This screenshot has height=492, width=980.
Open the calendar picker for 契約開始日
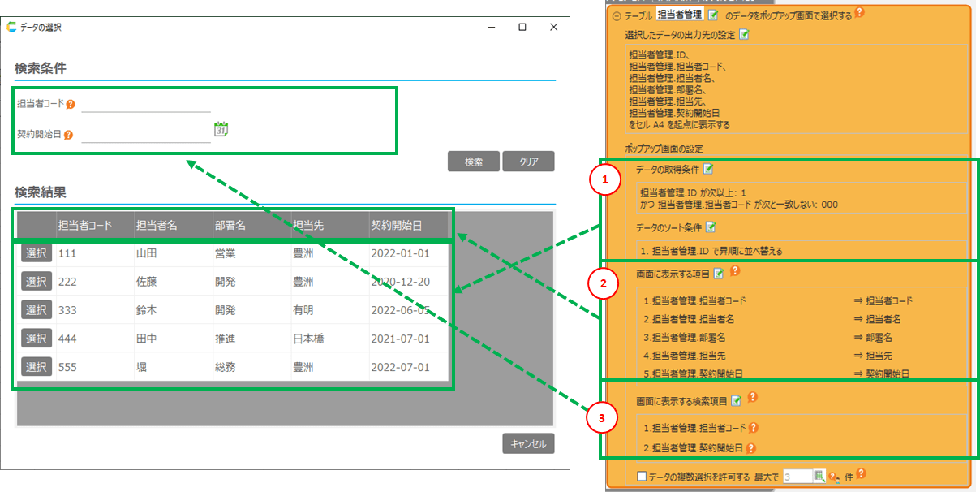[221, 129]
